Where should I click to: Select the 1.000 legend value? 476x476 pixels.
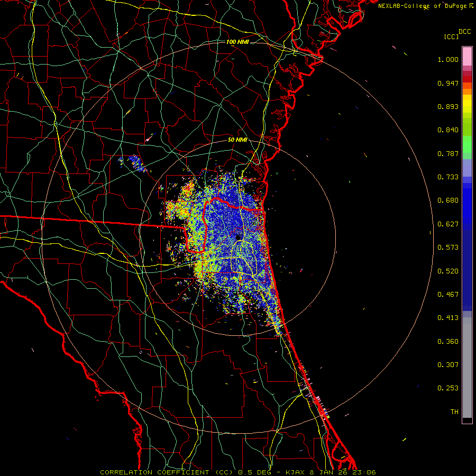[448, 59]
